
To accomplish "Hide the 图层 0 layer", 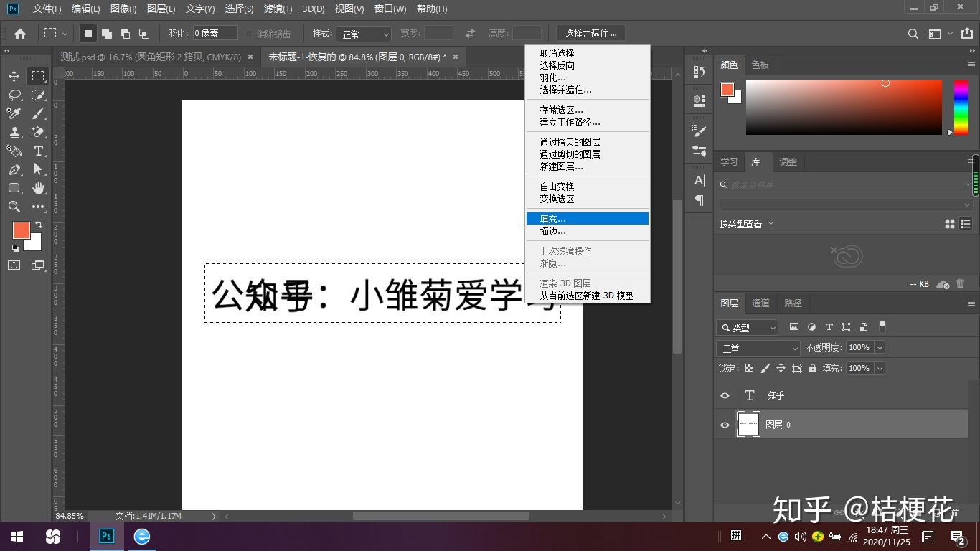I will [x=725, y=425].
